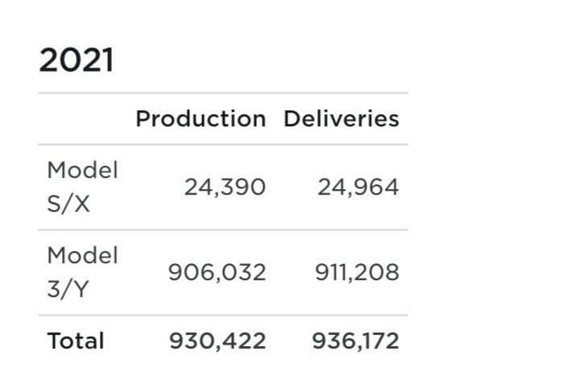The width and height of the screenshot is (579, 392).
Task: Click the divider line above the Total row
Action: click(x=222, y=316)
